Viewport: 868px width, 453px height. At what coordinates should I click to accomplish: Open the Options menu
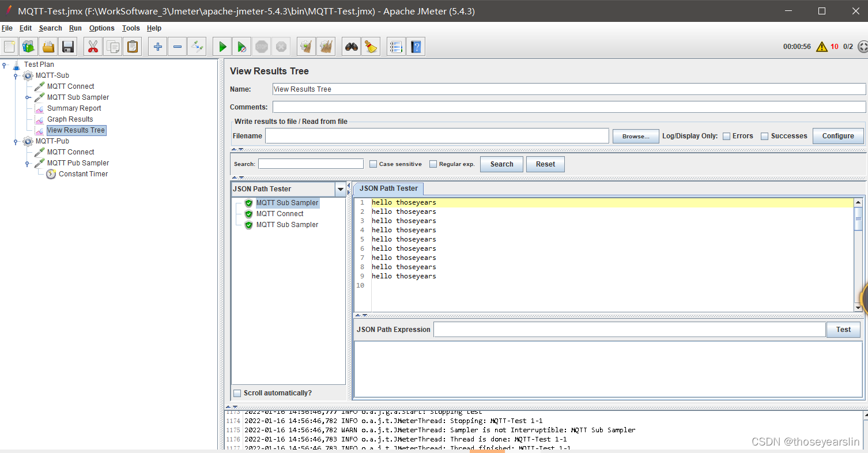coord(102,28)
